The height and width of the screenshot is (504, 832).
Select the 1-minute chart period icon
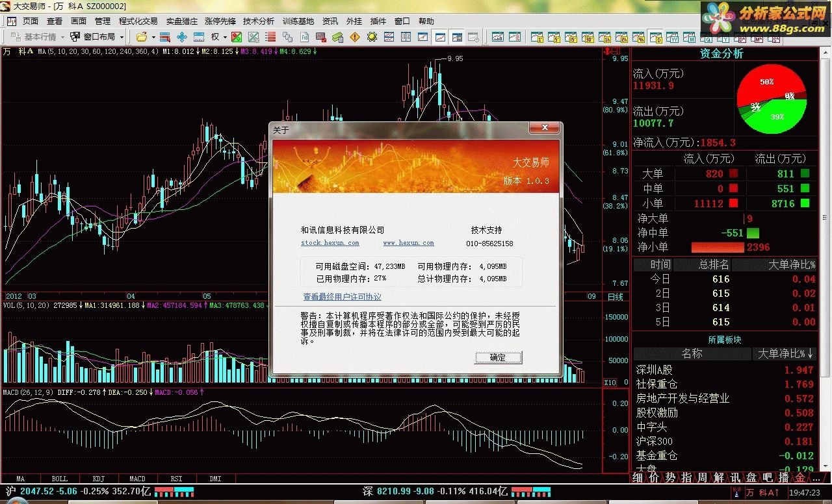click(x=538, y=37)
